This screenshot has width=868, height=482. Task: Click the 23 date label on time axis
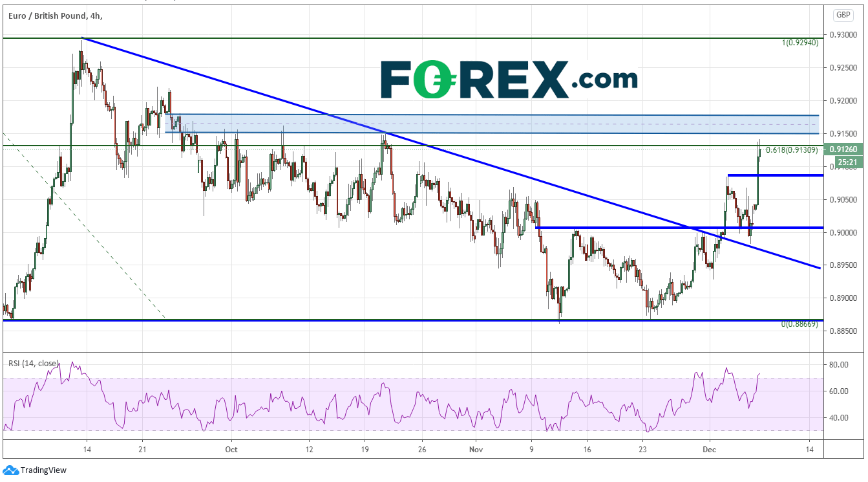click(643, 450)
